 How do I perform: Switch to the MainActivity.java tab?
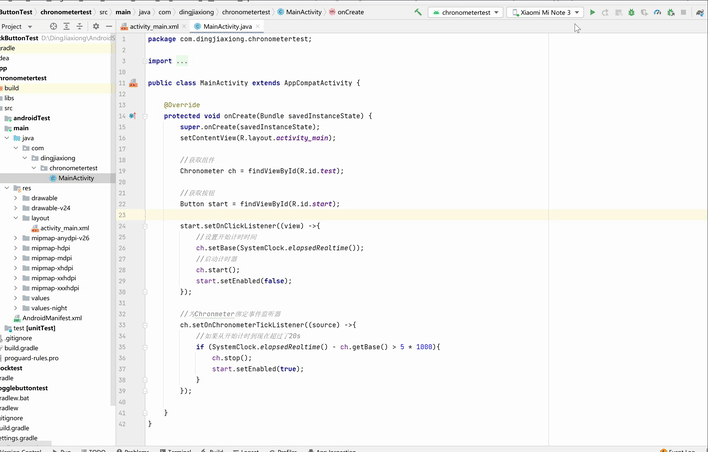(227, 27)
